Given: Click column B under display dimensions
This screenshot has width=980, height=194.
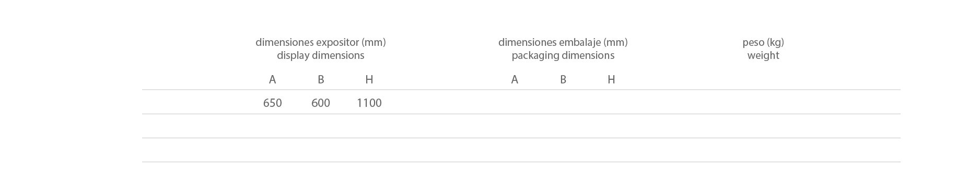Looking at the screenshot, I should [x=321, y=79].
